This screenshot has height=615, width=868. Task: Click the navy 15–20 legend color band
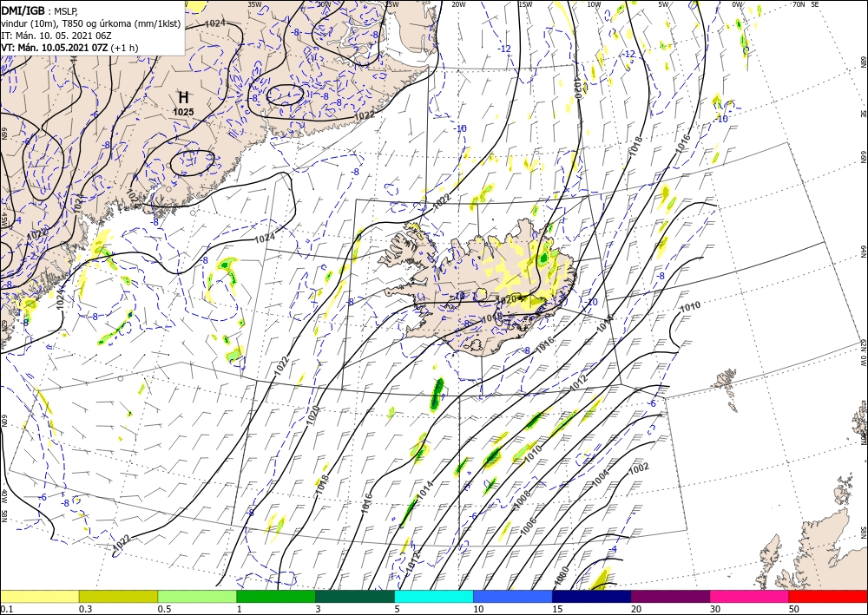pyautogui.click(x=592, y=596)
